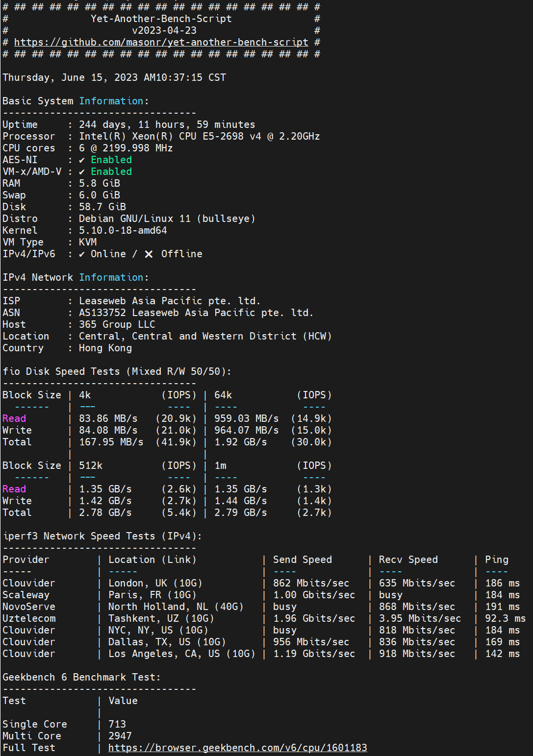Click the Tashkent, UZ (10G) location entry
The image size is (533, 756).
coord(161,618)
